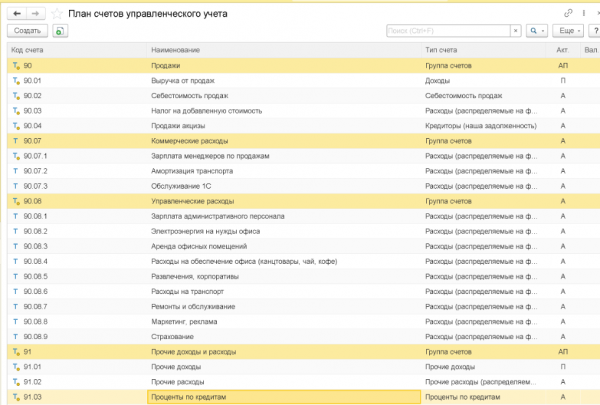600x405 pixels.
Task: Add this form to favorites with the star
Action: coord(56,13)
